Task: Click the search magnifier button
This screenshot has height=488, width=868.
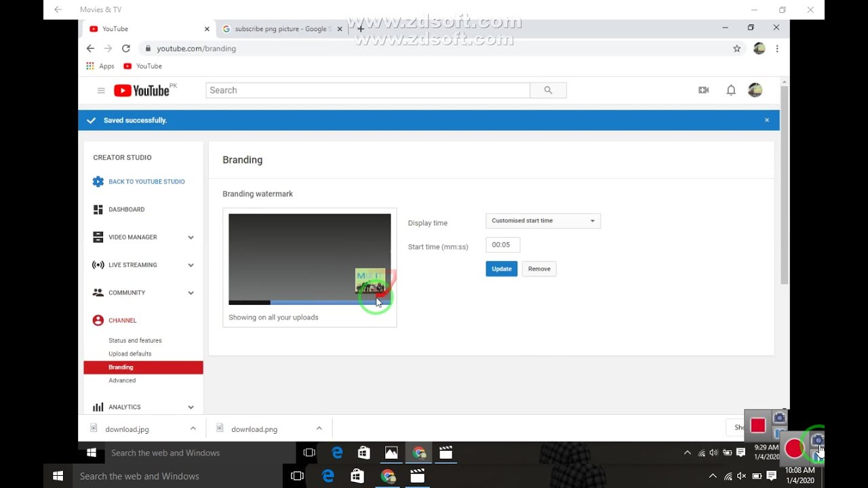Action: 548,90
